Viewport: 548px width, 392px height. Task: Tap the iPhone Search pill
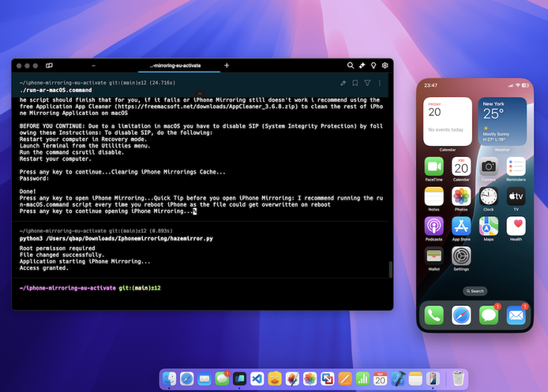pyautogui.click(x=475, y=291)
